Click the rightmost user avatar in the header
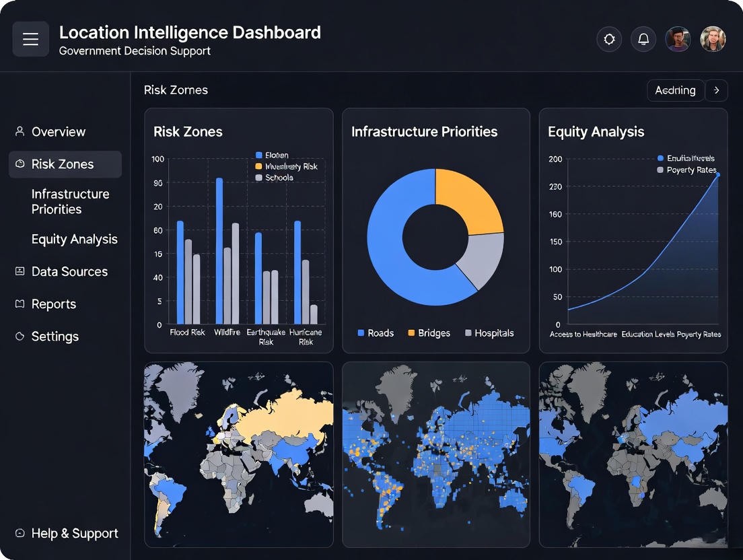 tap(713, 39)
